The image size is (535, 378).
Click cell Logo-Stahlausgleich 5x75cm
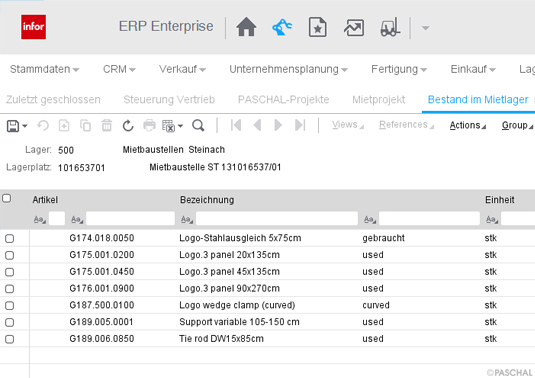[x=240, y=238]
